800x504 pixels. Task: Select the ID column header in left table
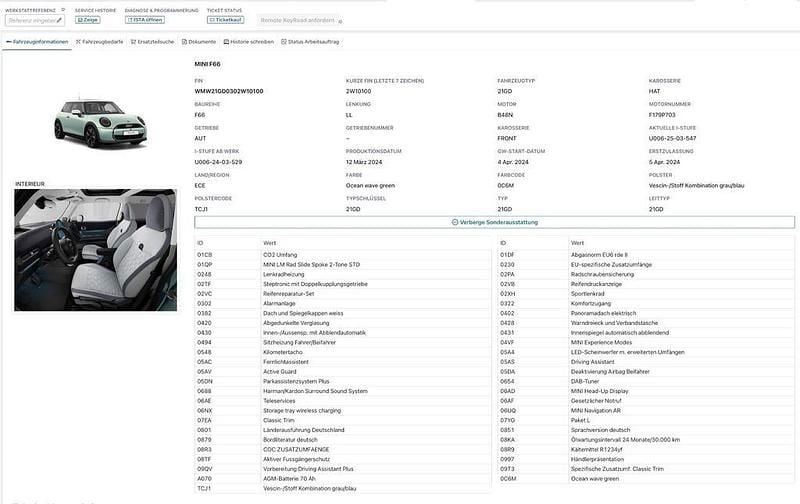(200, 243)
